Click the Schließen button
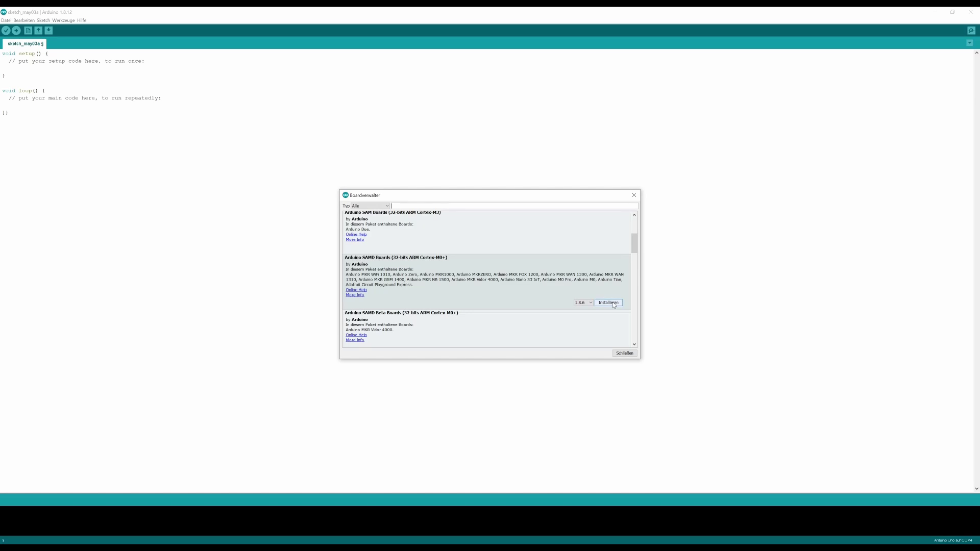 point(625,353)
